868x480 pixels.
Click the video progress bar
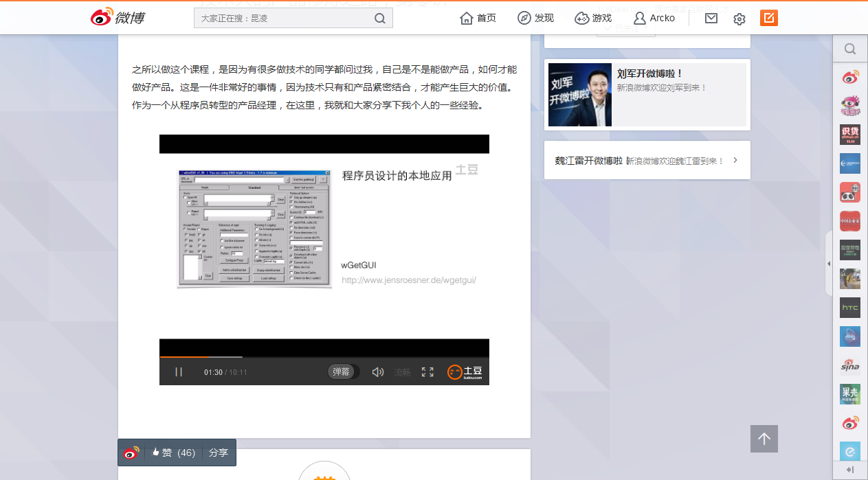coord(324,357)
